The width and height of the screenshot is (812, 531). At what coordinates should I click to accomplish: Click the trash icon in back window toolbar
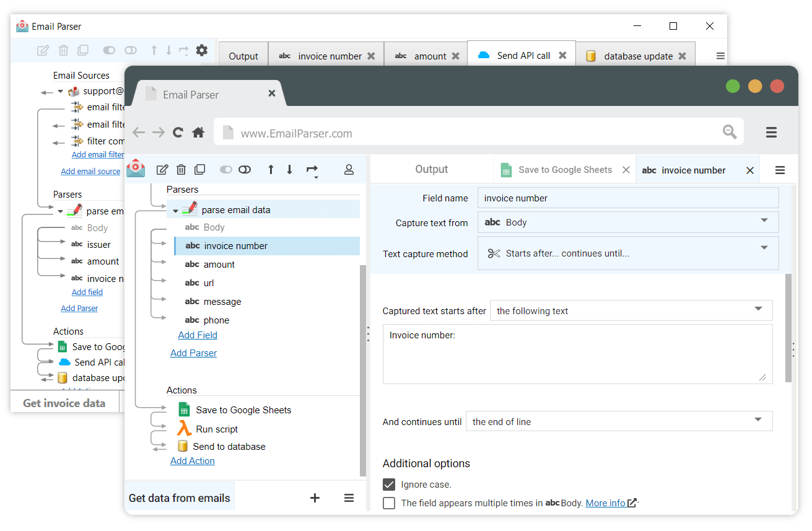point(63,50)
